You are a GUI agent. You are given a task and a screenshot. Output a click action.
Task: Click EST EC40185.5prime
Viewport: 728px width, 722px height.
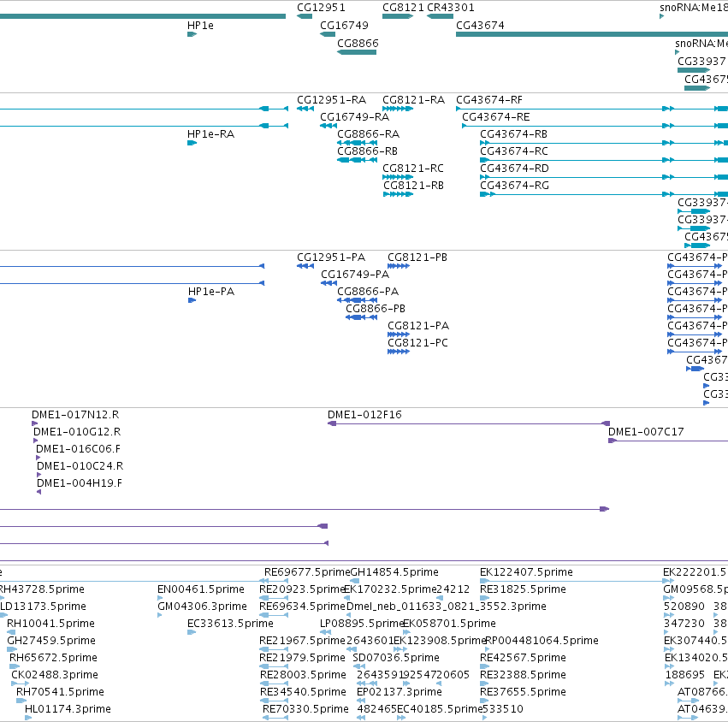[440, 709]
